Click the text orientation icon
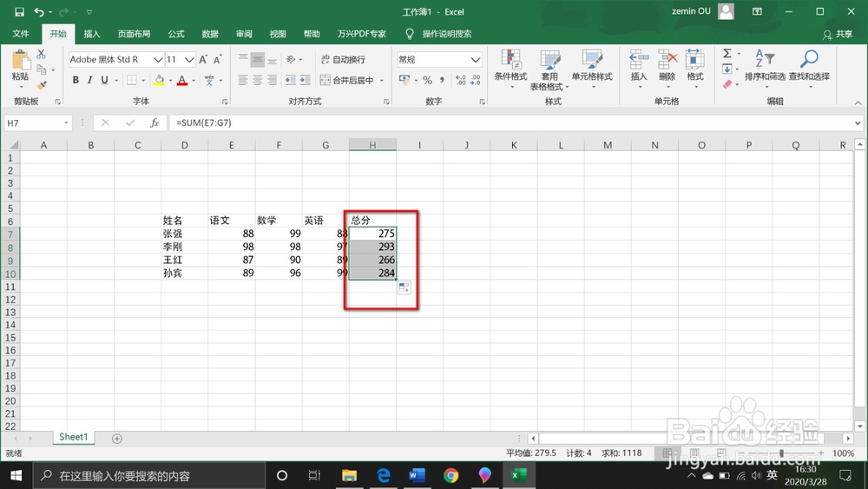Viewport: 868px width, 489px height. click(291, 59)
